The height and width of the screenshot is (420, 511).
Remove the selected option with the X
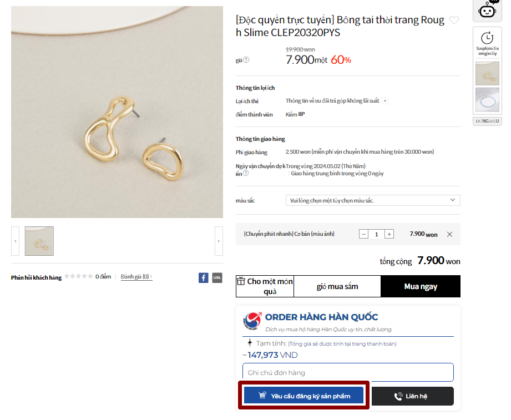(x=449, y=234)
